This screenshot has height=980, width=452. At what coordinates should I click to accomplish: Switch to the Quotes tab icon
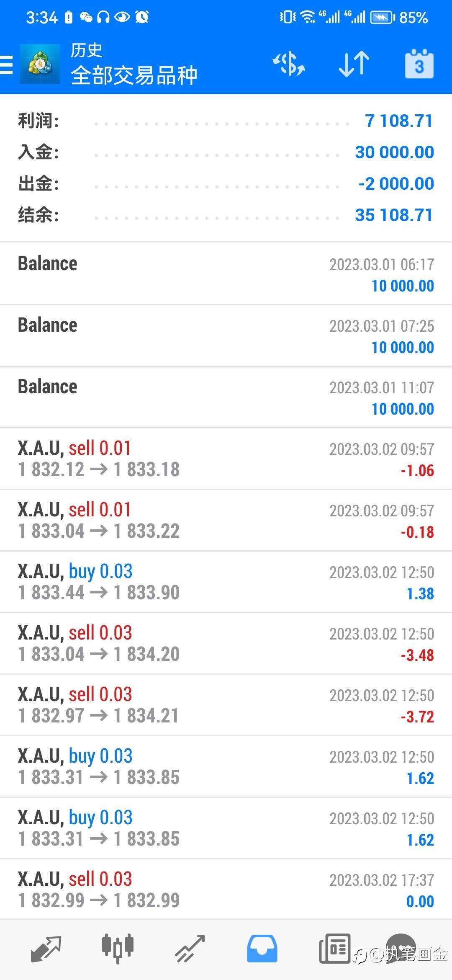(x=46, y=949)
